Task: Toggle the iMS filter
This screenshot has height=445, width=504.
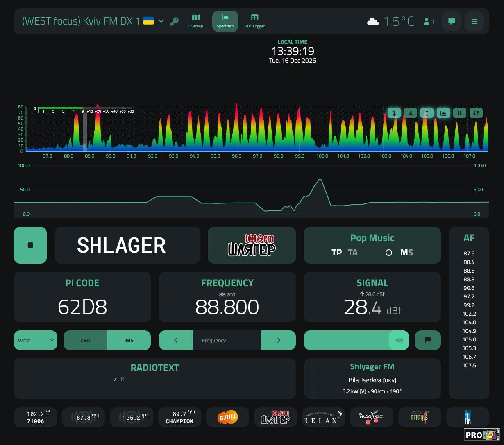Action: click(x=129, y=340)
